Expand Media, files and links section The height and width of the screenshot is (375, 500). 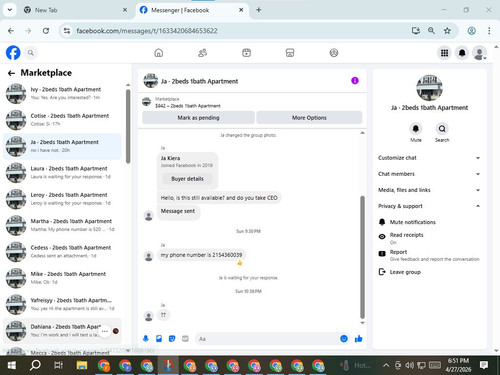tap(429, 190)
